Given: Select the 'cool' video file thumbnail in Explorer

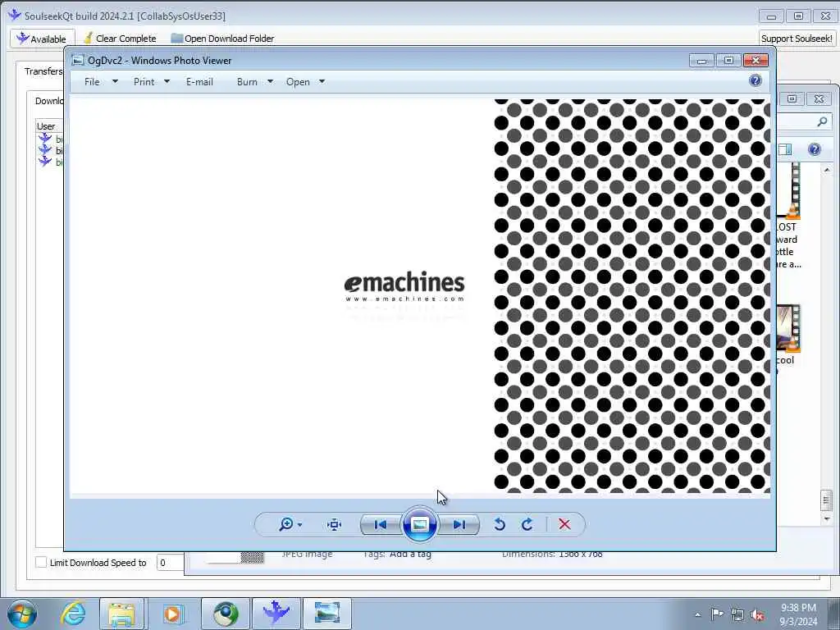Looking at the screenshot, I should pyautogui.click(x=788, y=328).
